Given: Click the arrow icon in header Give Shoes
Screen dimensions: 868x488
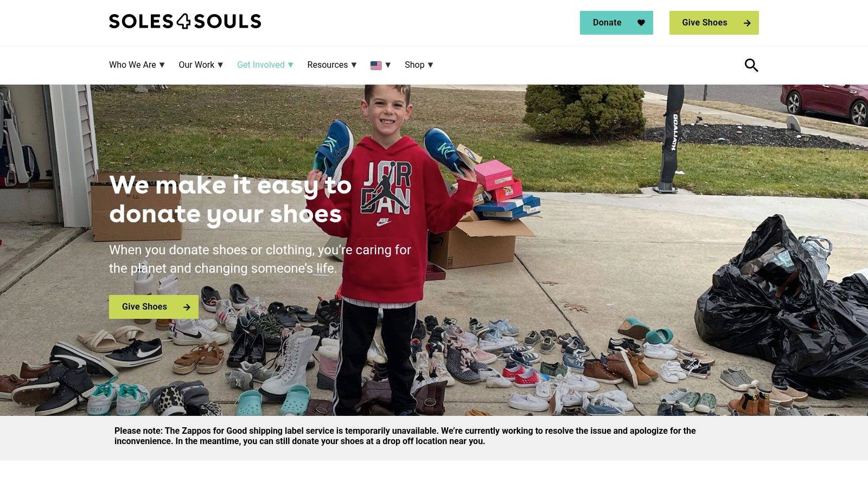Looking at the screenshot, I should tap(747, 23).
